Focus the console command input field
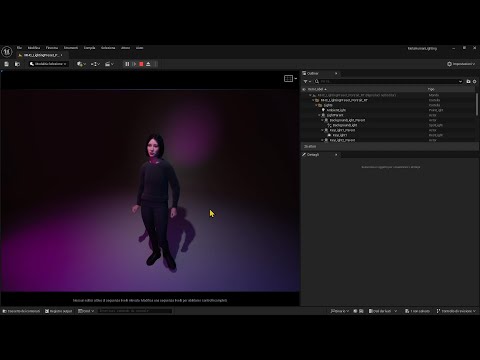Screen dimensions: 480x360 135,311
